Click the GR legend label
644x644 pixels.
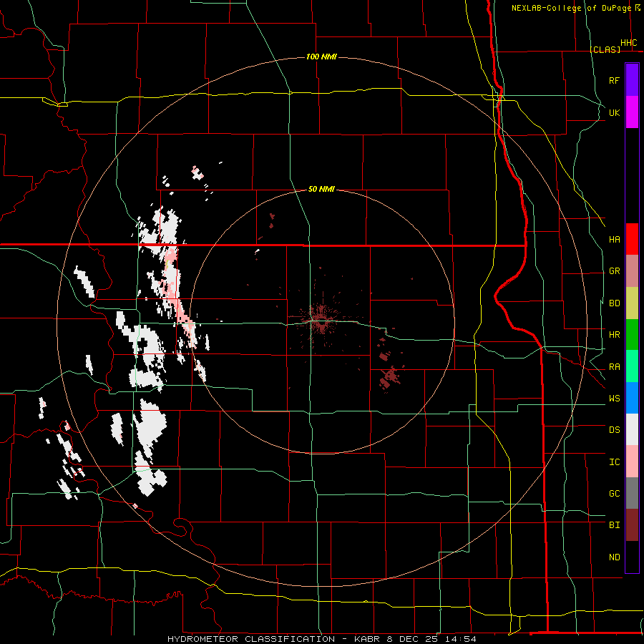(614, 271)
